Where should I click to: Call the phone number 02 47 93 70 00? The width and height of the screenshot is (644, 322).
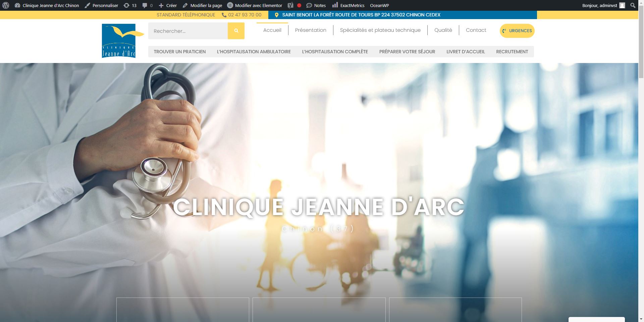[241, 15]
